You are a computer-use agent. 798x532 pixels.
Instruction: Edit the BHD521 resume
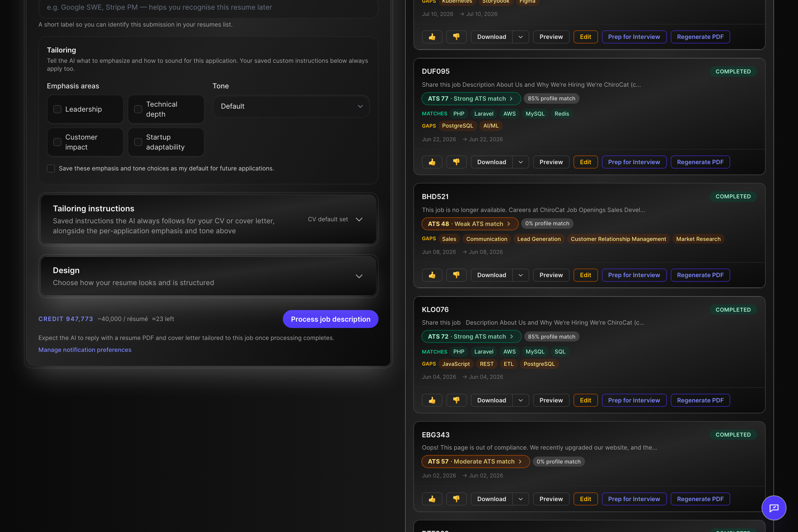click(585, 275)
